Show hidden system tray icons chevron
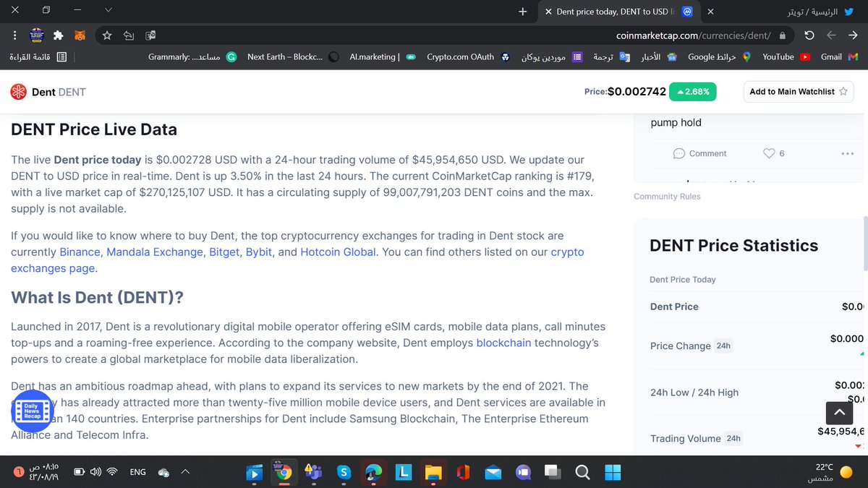The width and height of the screenshot is (868, 488). (x=185, y=471)
